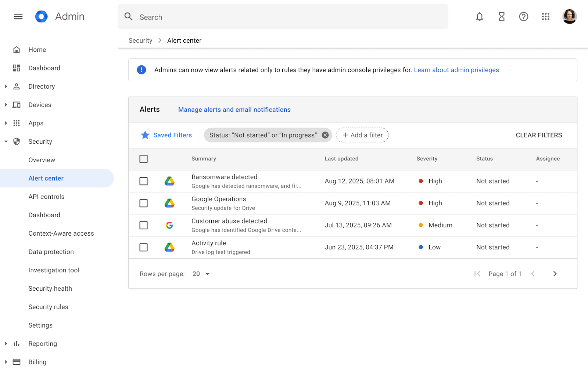Open notifications bell

click(x=479, y=17)
